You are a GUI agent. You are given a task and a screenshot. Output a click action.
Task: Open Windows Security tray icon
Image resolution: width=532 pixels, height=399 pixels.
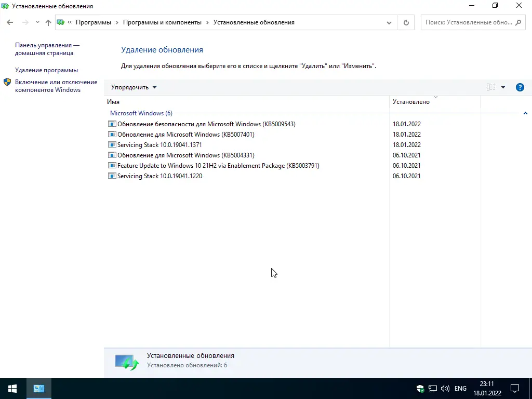click(x=420, y=389)
